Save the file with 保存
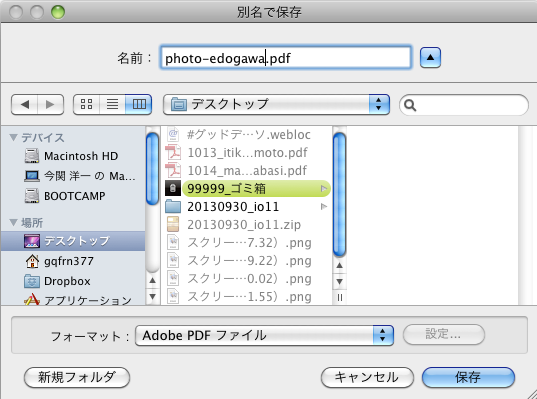This screenshot has height=399, width=537. click(468, 377)
